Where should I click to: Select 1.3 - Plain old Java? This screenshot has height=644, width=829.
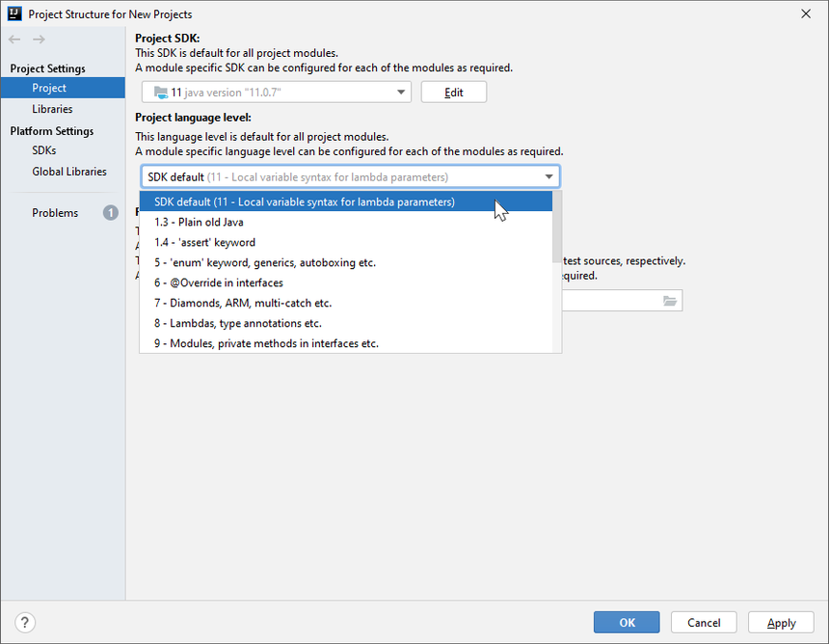[x=199, y=223]
